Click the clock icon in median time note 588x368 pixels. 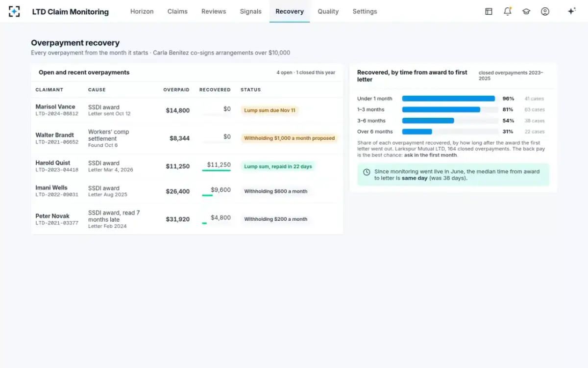pyautogui.click(x=367, y=172)
